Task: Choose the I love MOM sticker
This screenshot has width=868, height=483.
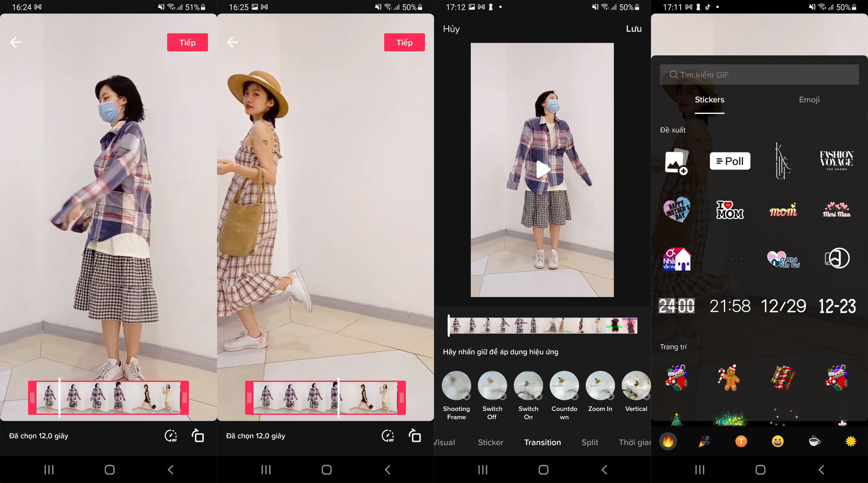Action: click(x=730, y=210)
